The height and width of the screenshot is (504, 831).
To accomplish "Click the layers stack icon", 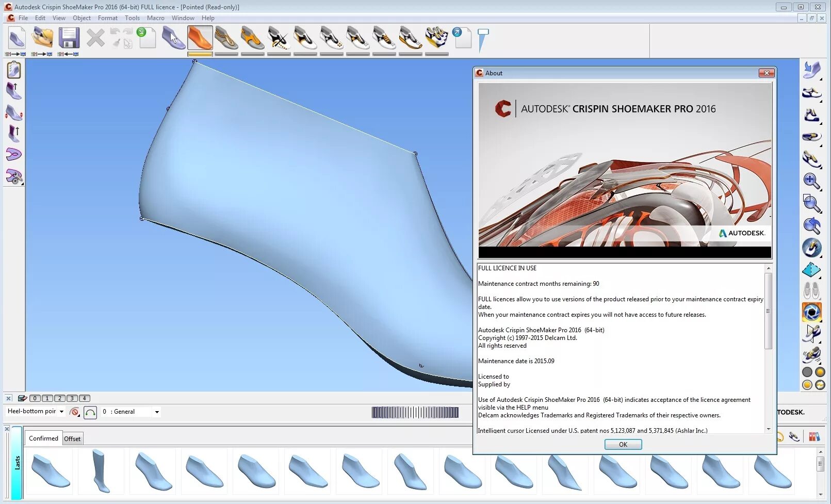I will pyautogui.click(x=22, y=398).
